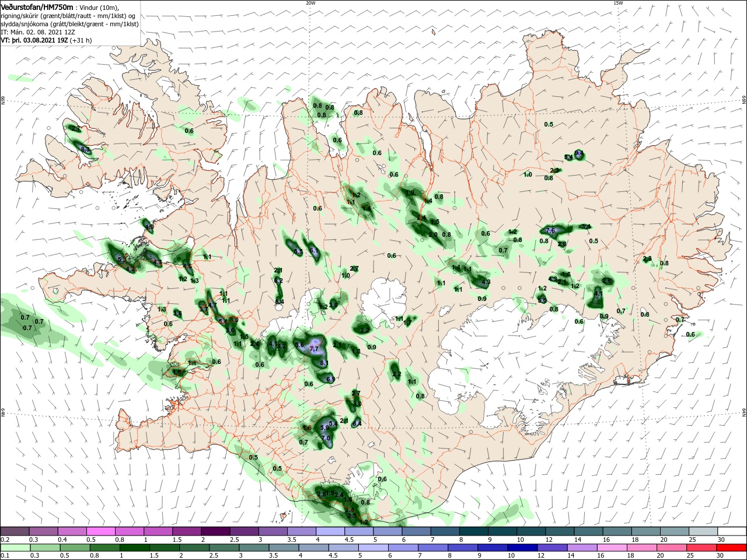Image resolution: width=747 pixels, height=560 pixels.
Task: Select the pale green 0.1 rain swatch
Action: [15, 548]
